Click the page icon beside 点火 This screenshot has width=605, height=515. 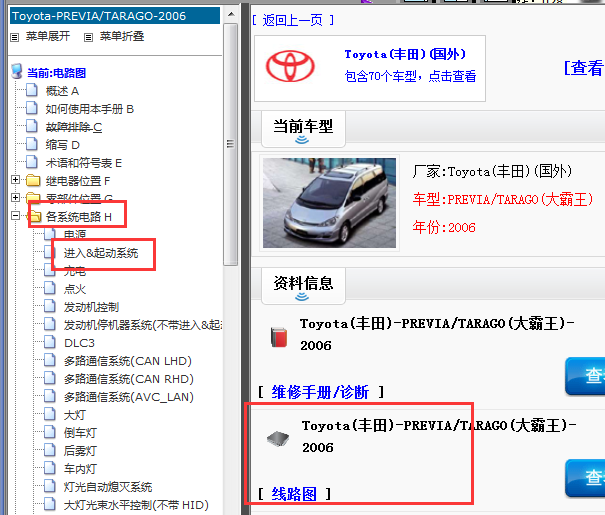click(x=49, y=288)
